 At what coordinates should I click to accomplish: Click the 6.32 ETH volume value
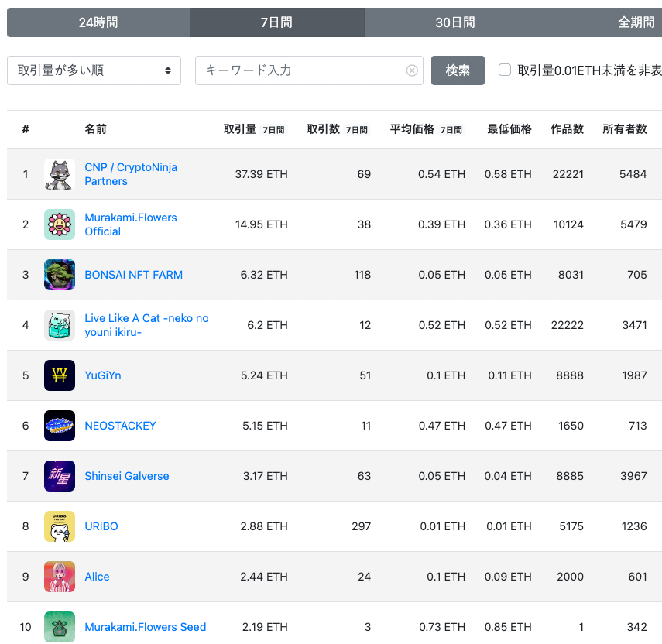coord(264,275)
